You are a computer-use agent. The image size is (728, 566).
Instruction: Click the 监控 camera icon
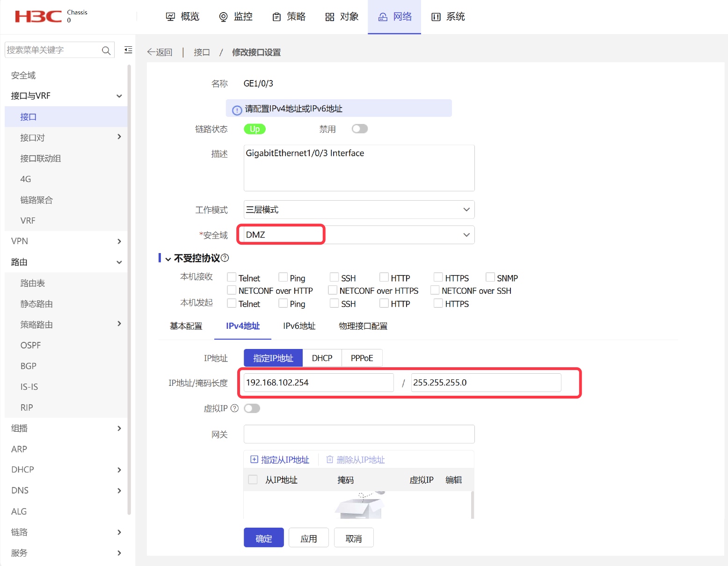224,17
